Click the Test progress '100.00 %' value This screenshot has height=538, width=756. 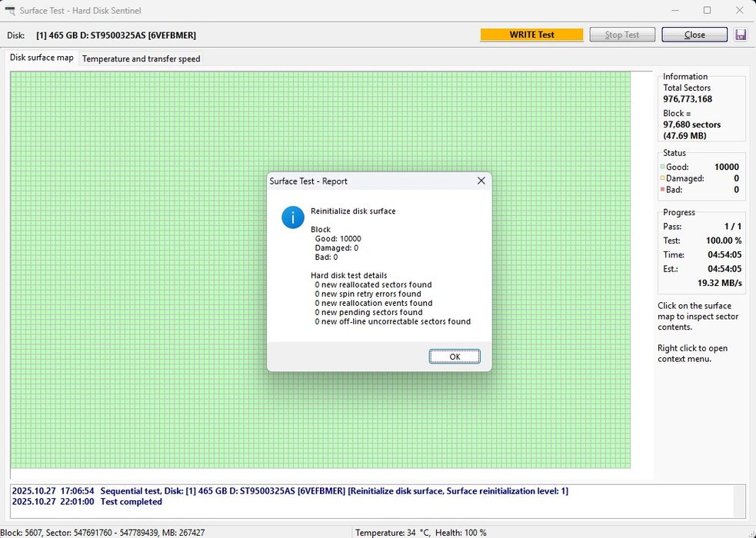(x=724, y=241)
